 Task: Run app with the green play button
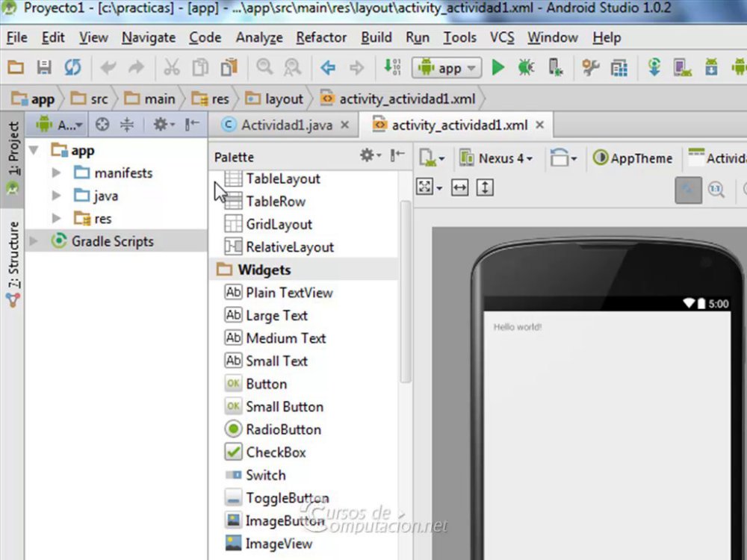(498, 68)
